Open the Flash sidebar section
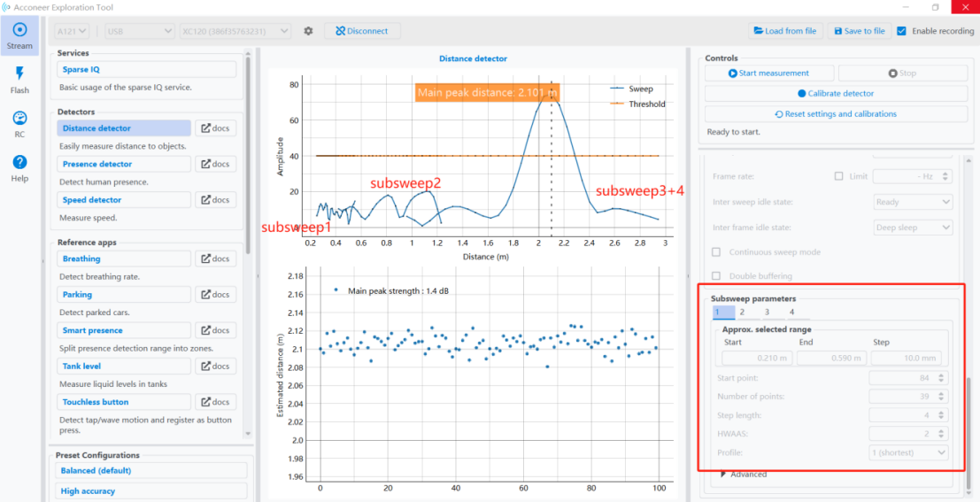This screenshot has height=502, width=980. [19, 80]
